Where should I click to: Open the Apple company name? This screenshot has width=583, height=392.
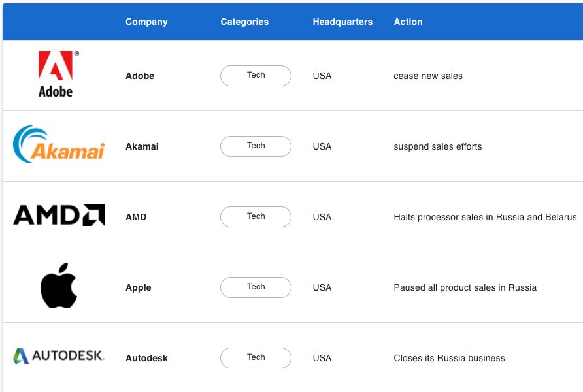click(x=139, y=288)
